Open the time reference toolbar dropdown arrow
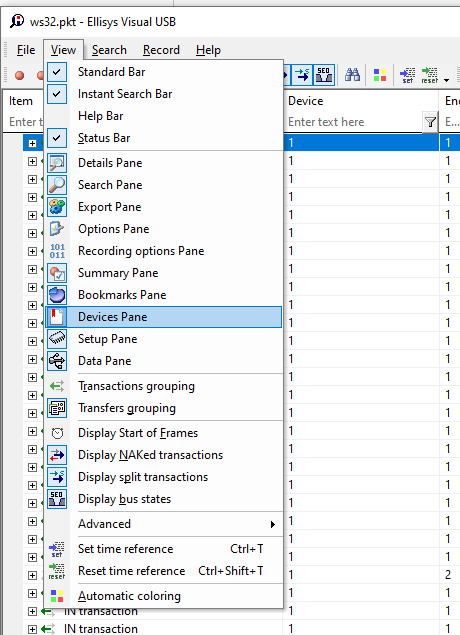This screenshot has height=635, width=460. coord(446,80)
